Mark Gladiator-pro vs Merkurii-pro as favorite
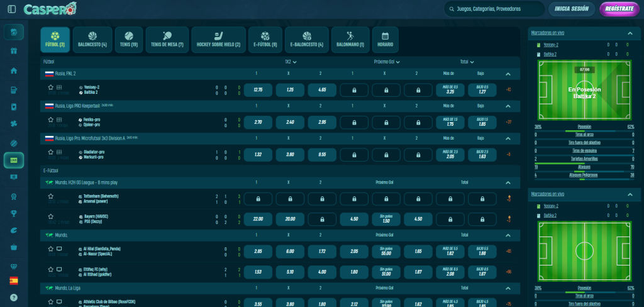 pos(50,152)
